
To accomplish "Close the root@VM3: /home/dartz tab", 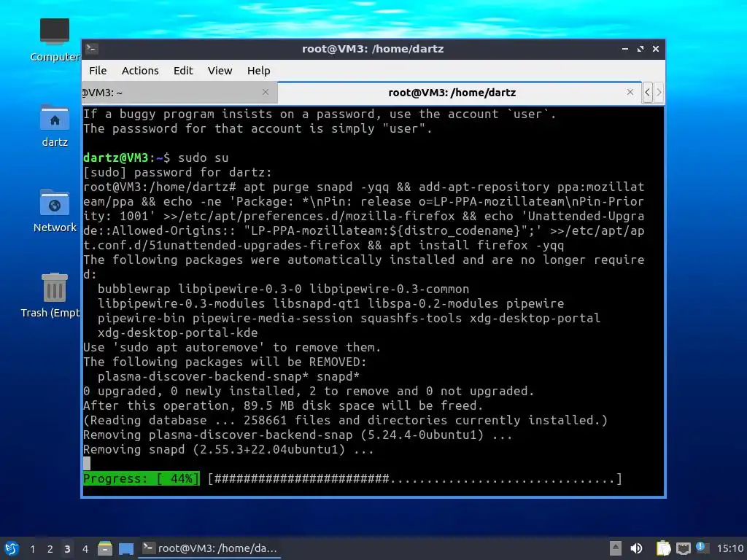I will tap(630, 92).
